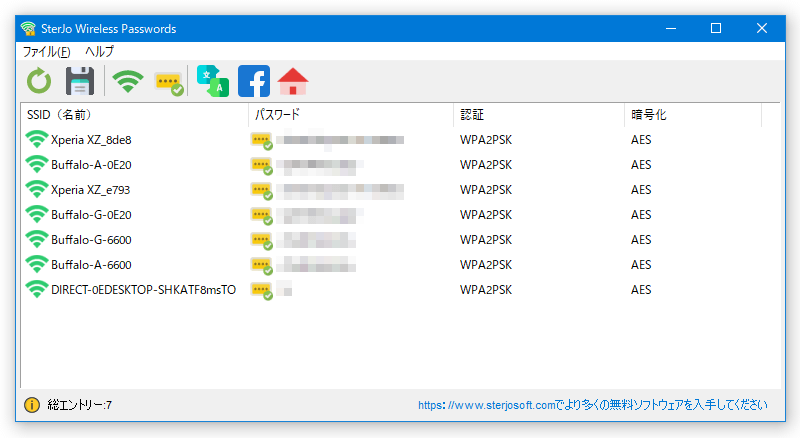Sort by パスワード column header
This screenshot has width=800, height=438.
(351, 115)
